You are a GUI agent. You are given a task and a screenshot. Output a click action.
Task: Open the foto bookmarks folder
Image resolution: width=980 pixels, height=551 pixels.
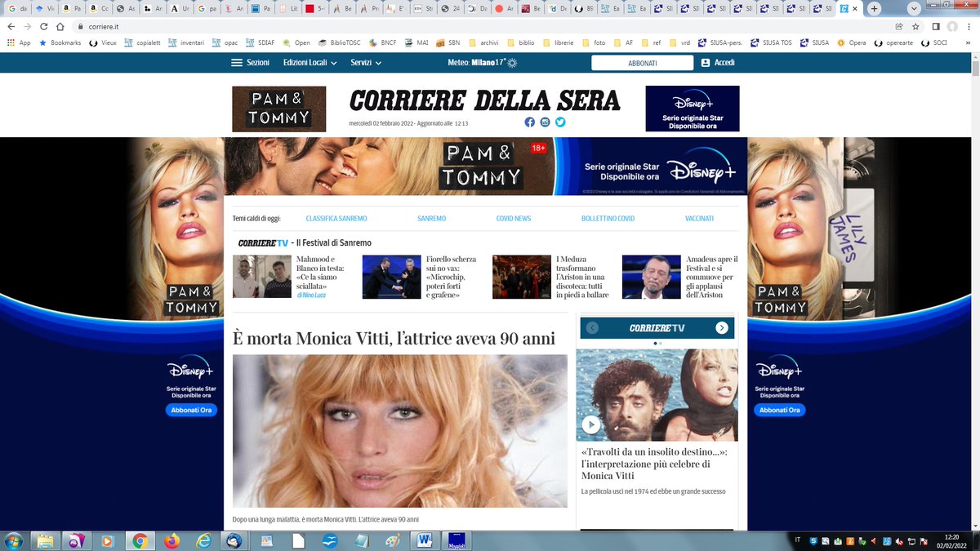(594, 42)
